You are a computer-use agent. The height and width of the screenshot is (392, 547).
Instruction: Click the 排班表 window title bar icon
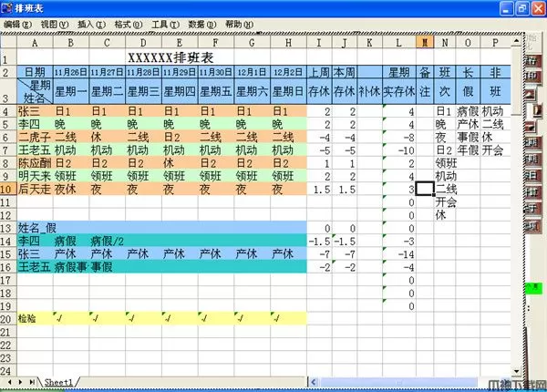(x=7, y=7)
